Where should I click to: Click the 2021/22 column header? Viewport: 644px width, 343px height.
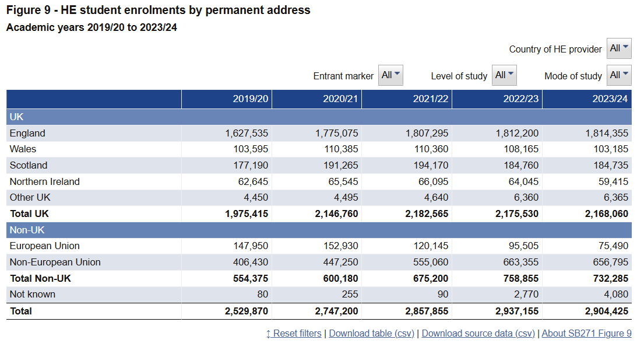pos(407,99)
